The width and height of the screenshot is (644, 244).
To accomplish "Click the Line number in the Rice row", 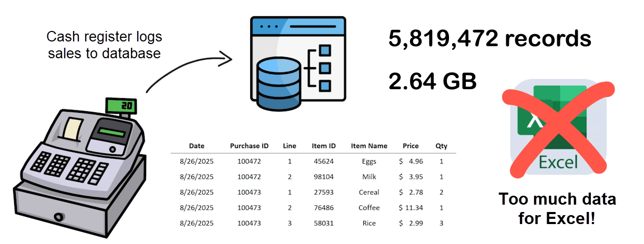I will click(290, 223).
